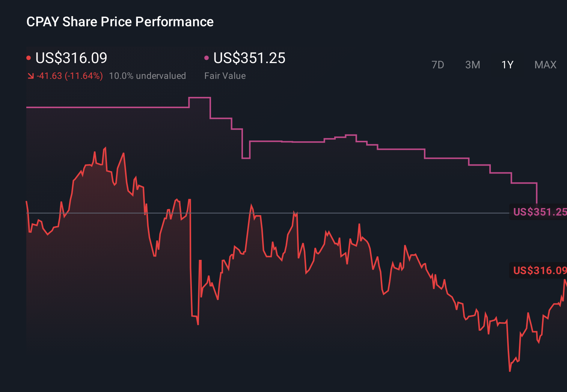Click the downward arrow before -41.63

coord(31,75)
